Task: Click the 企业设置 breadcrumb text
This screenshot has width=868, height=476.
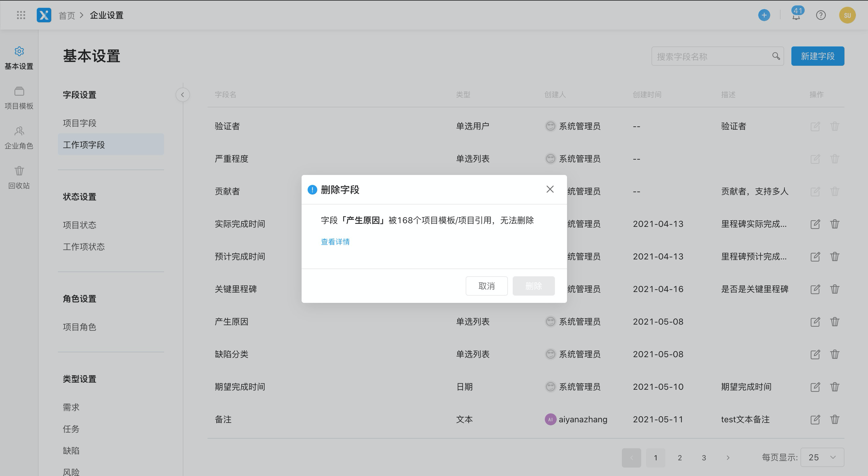Action: [106, 15]
